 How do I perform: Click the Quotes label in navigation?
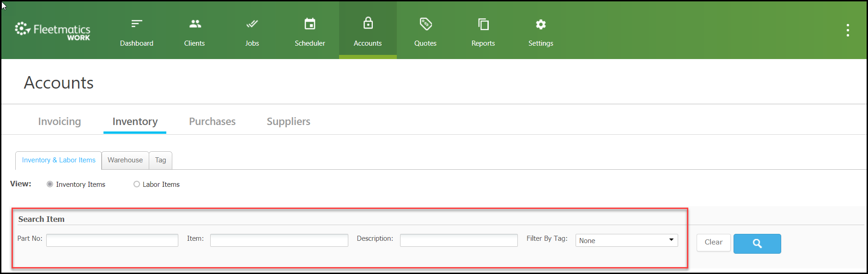pos(425,43)
